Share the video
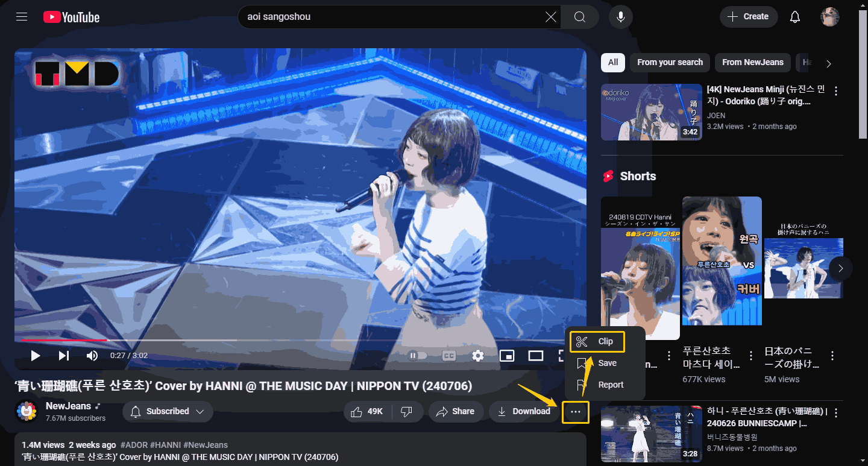This screenshot has height=466, width=868. pyautogui.click(x=456, y=412)
